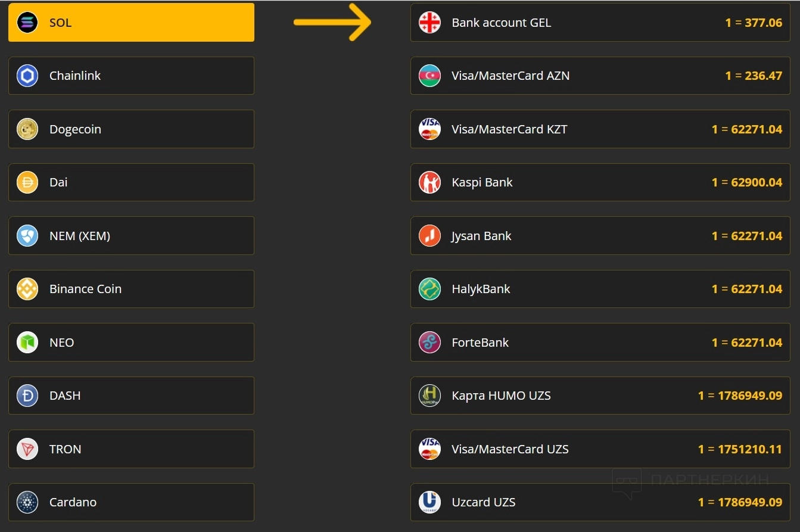This screenshot has height=532, width=800.
Task: Choose Visa/MasterCard AZN as the payout method
Action: 600,76
